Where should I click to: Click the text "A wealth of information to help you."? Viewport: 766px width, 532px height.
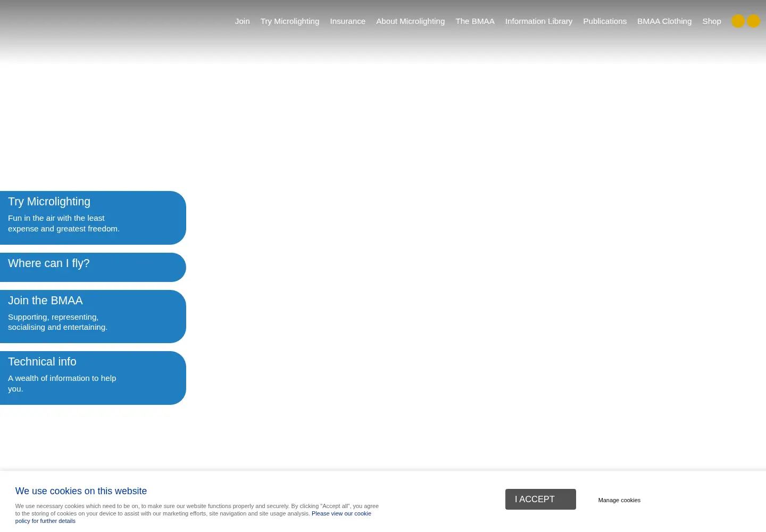[x=62, y=384]
